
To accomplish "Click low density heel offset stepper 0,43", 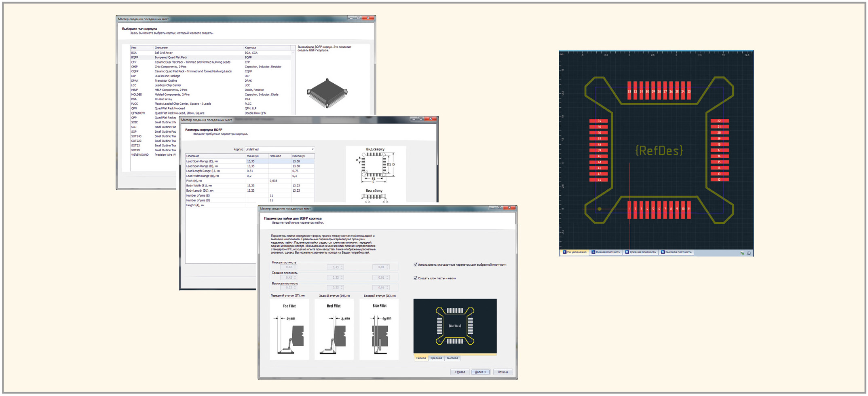I will [x=335, y=267].
